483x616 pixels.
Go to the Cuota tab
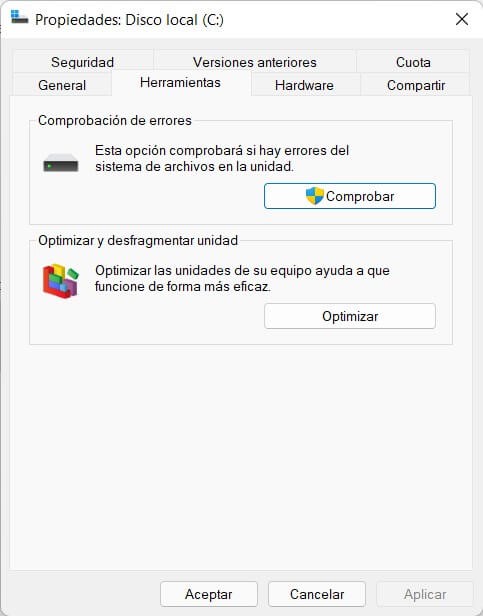(x=413, y=62)
